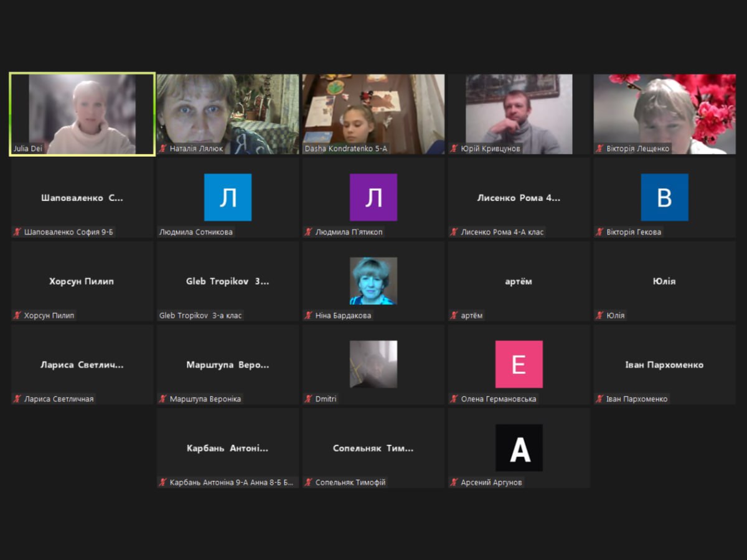This screenshot has height=560, width=747.
Task: Click the pink "E" avatar of Олена Германовська
Action: click(x=519, y=364)
